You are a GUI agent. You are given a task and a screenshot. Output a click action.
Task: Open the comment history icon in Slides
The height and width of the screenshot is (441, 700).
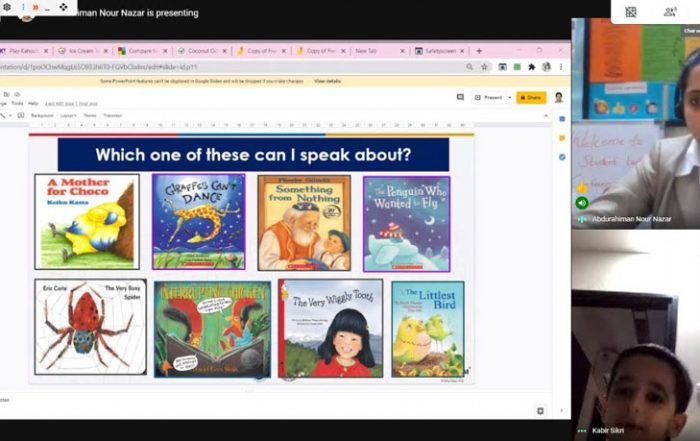(x=460, y=97)
